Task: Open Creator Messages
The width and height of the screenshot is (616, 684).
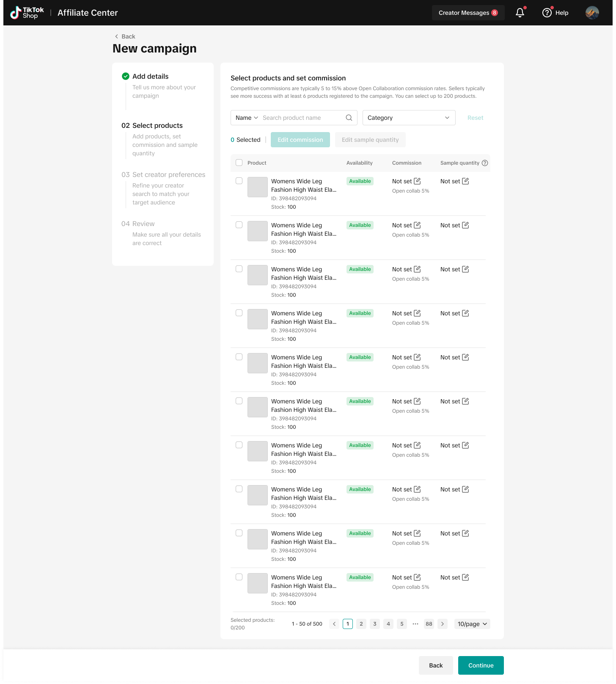Action: pyautogui.click(x=468, y=13)
